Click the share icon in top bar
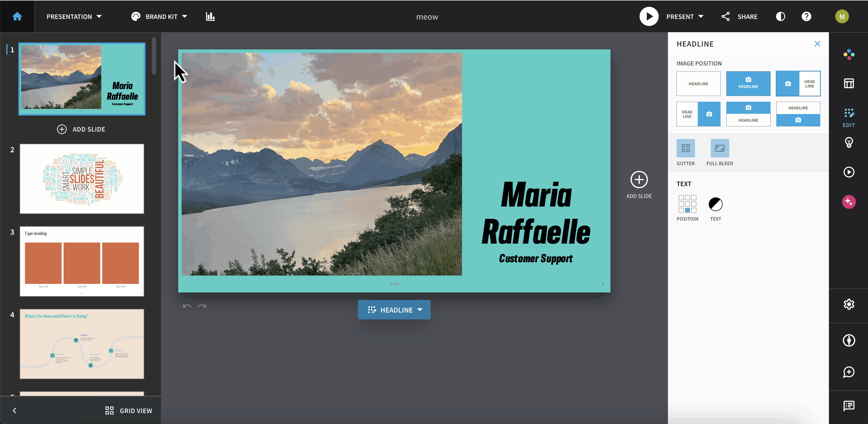The image size is (868, 424). point(725,16)
